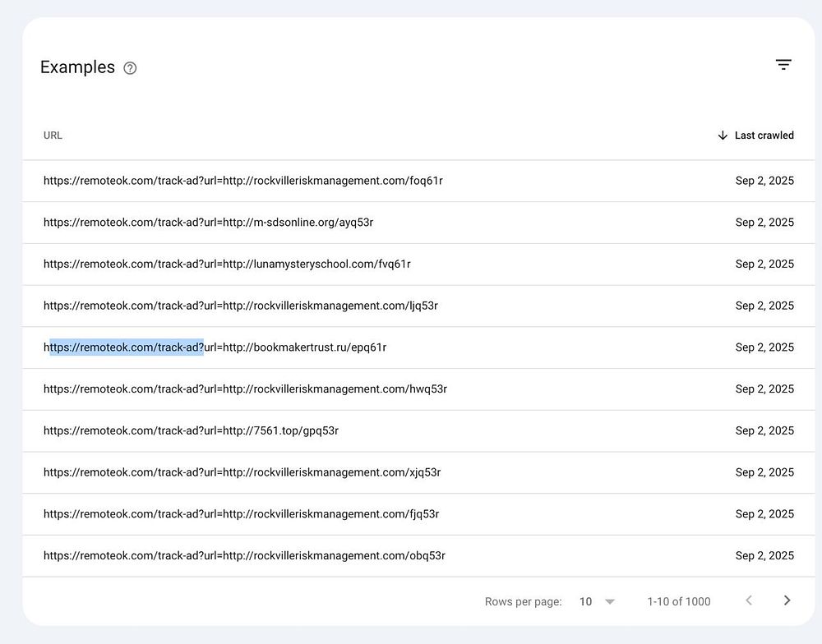Go to previous page with left chevron

[749, 600]
